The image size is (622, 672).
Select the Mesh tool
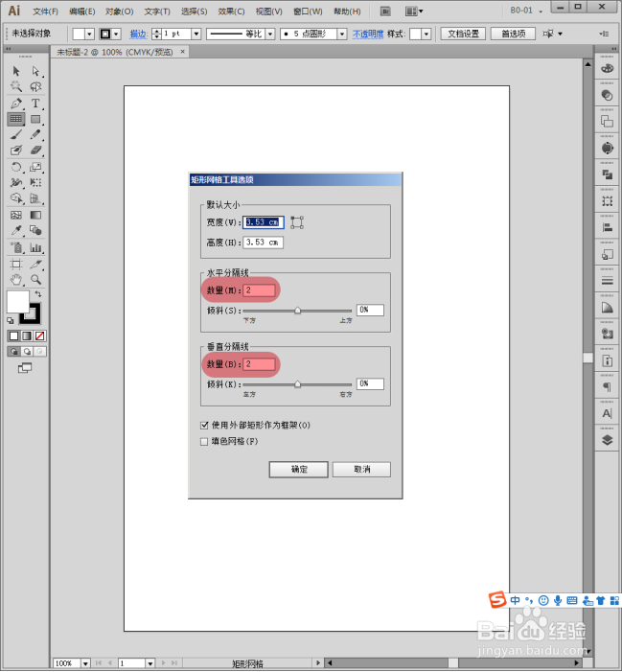coord(16,215)
